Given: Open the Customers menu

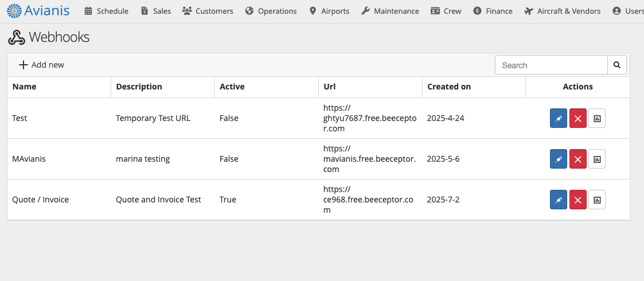Looking at the screenshot, I should coord(208,11).
